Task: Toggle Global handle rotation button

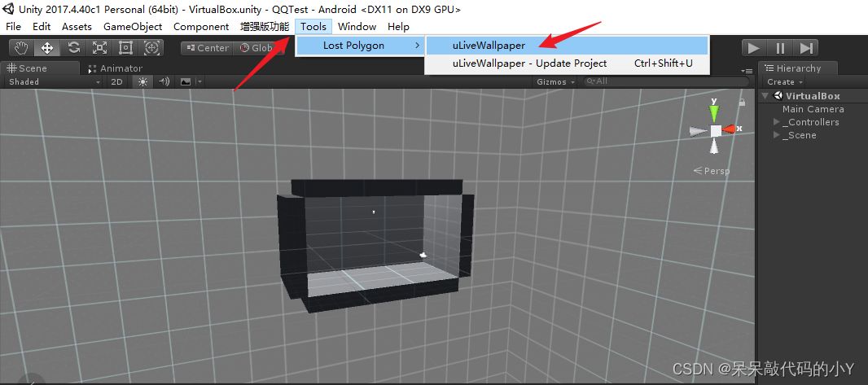Action: (258, 48)
